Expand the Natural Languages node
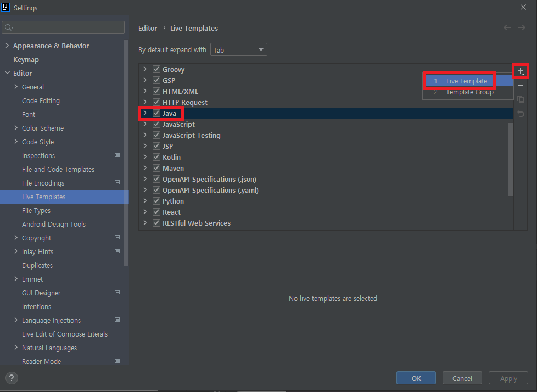Image resolution: width=537 pixels, height=392 pixels. click(x=16, y=347)
